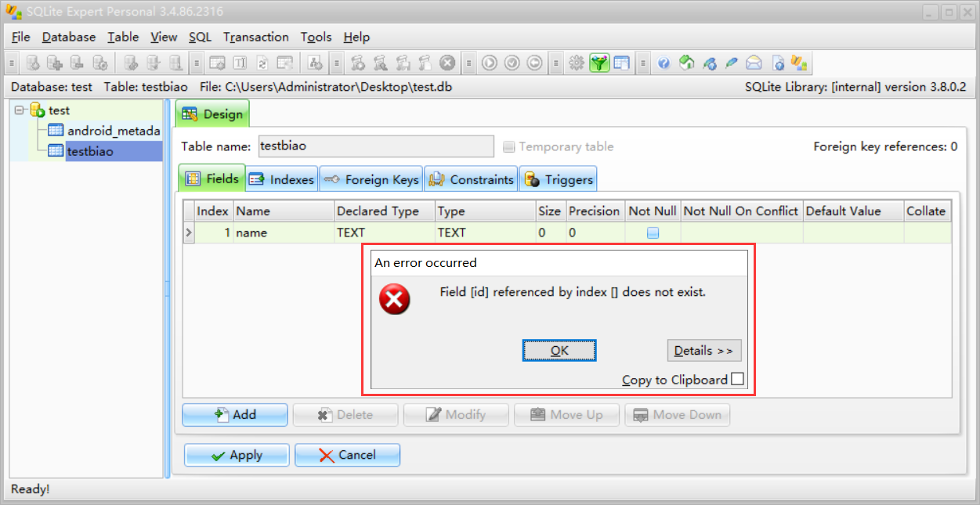The width and height of the screenshot is (980, 505).
Task: Send feedback via the envelope icon
Action: [x=753, y=63]
